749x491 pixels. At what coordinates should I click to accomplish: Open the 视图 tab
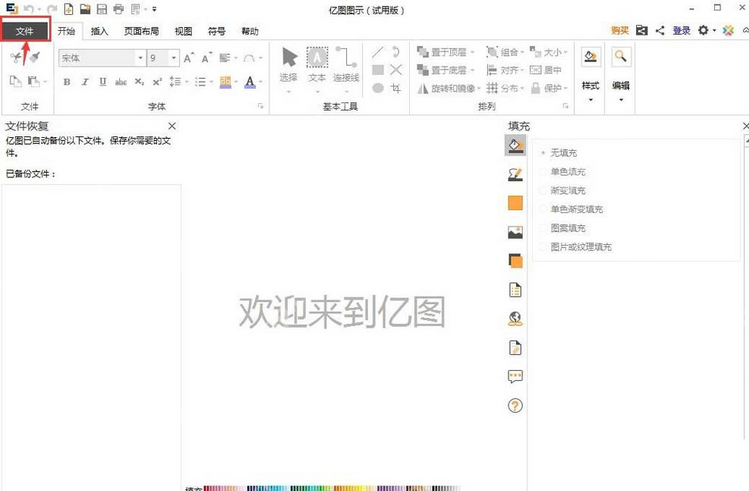183,32
